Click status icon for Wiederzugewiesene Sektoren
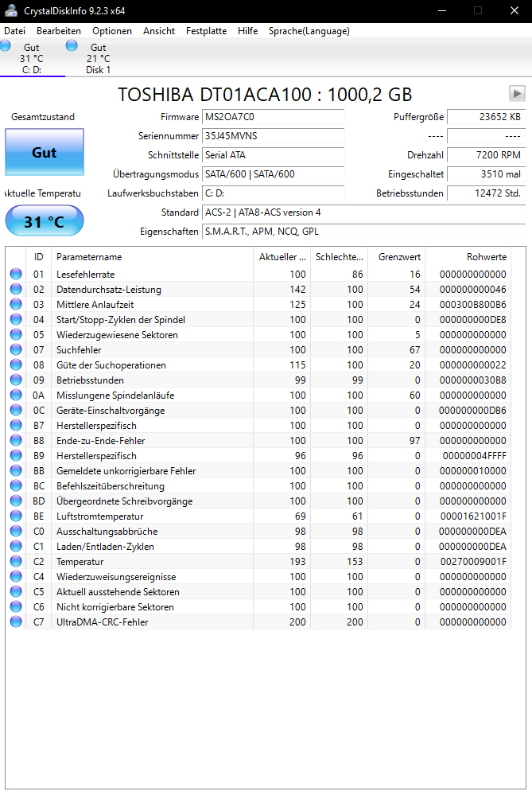This screenshot has width=532, height=795. pos(16,334)
